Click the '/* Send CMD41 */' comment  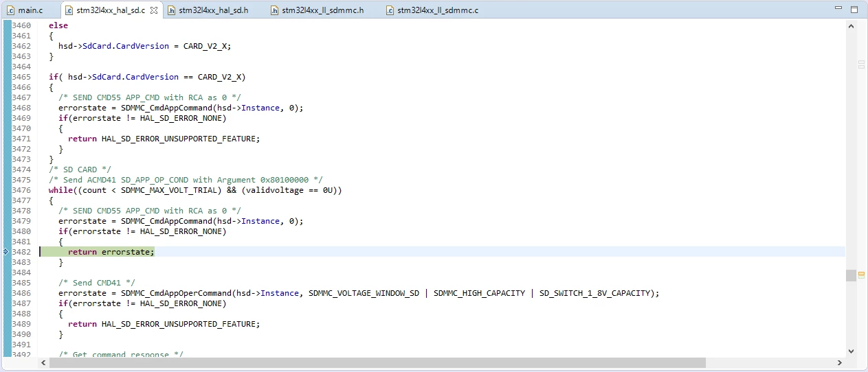click(97, 283)
